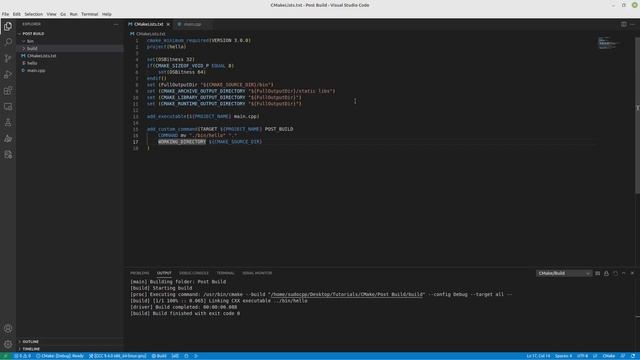640x360 pixels.
Task: Change the LF end of line sequence
Action: point(595,356)
